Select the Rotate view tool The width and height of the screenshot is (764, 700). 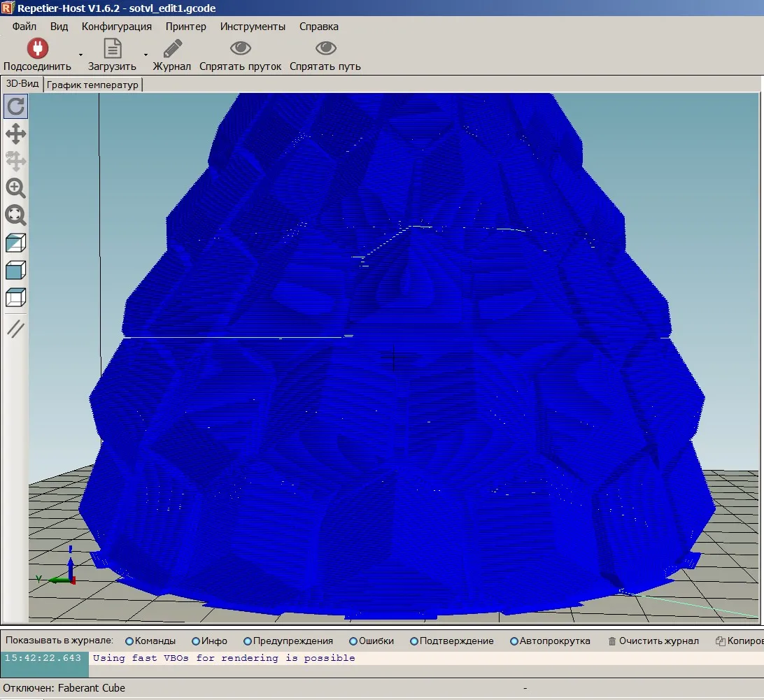pos(15,106)
